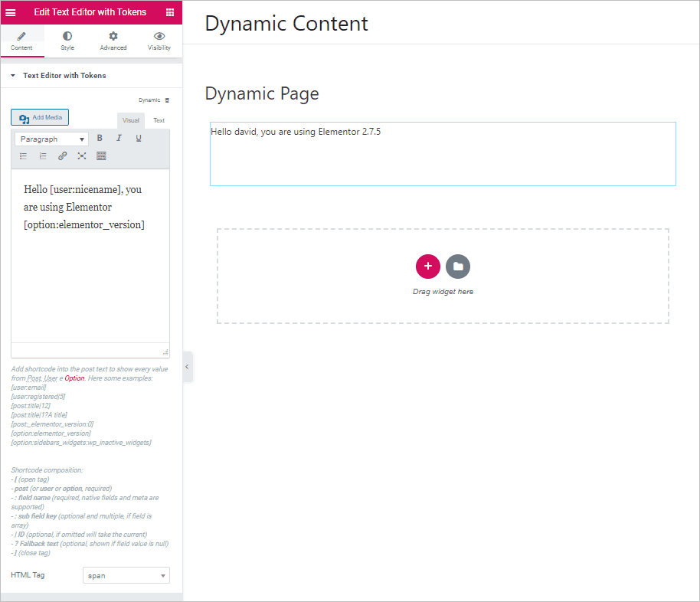
Task: Open the Advanced tab
Action: coord(113,41)
